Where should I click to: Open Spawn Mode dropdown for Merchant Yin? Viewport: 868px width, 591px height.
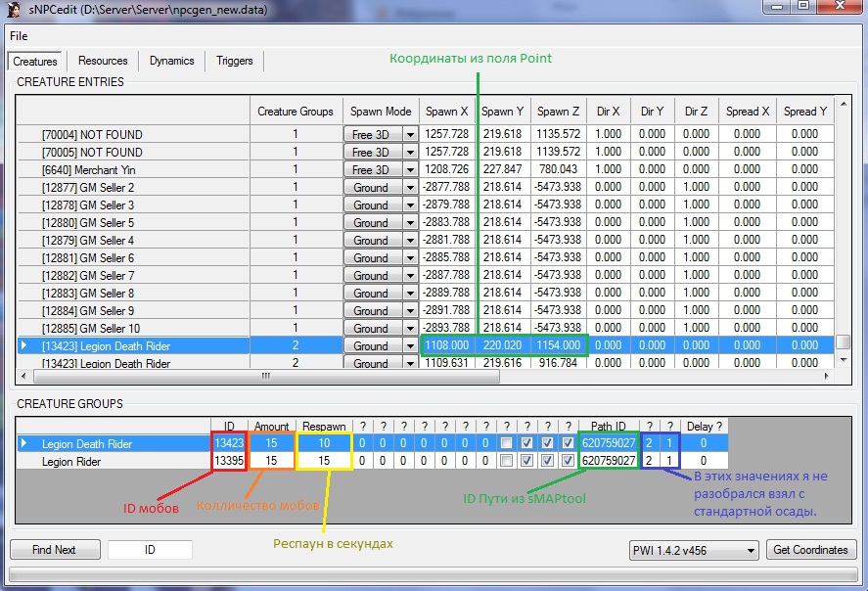tap(410, 170)
